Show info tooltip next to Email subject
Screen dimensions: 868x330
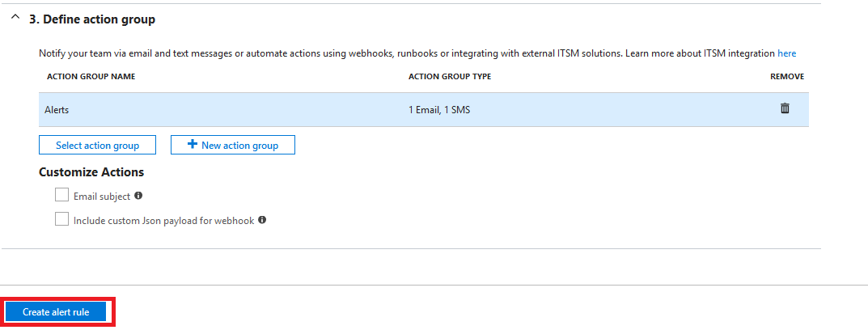(138, 196)
